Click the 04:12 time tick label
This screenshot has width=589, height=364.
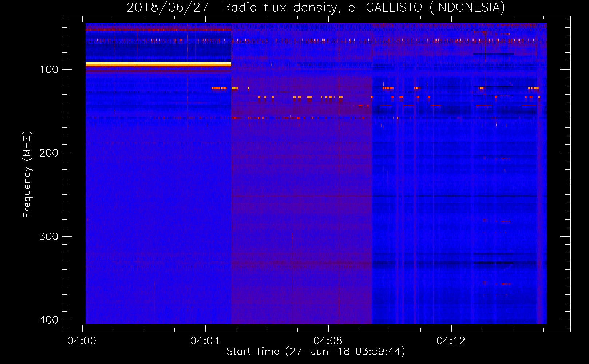tap(451, 341)
